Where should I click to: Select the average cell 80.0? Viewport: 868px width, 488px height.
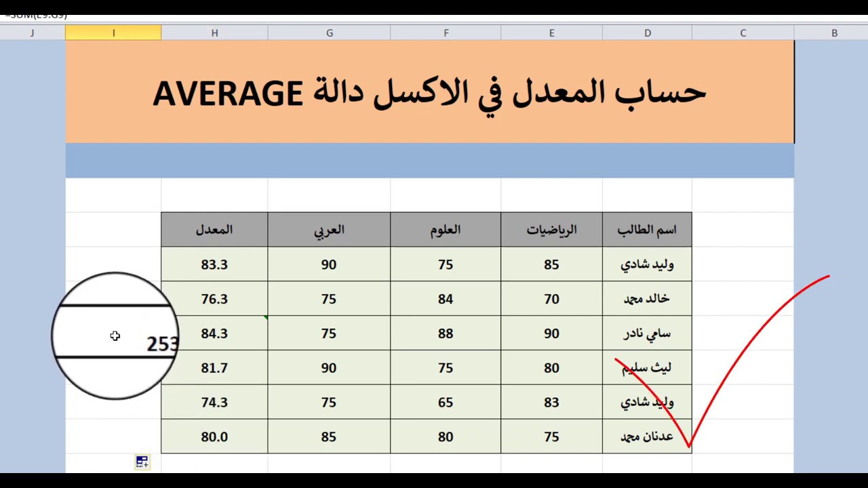214,436
